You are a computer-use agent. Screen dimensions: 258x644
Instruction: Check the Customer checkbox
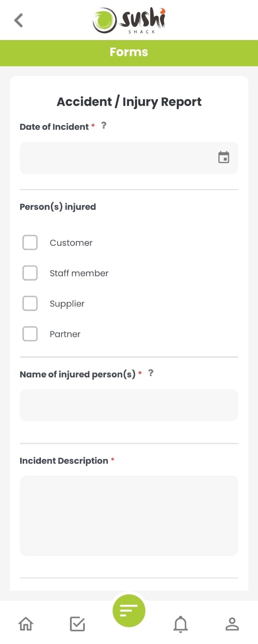(x=30, y=242)
